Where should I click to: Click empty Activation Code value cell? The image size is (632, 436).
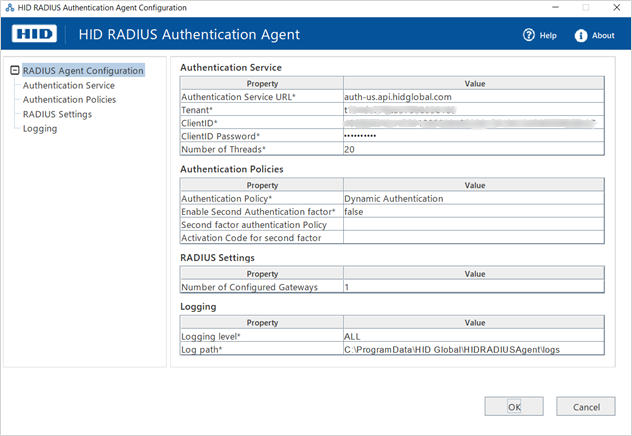click(474, 238)
